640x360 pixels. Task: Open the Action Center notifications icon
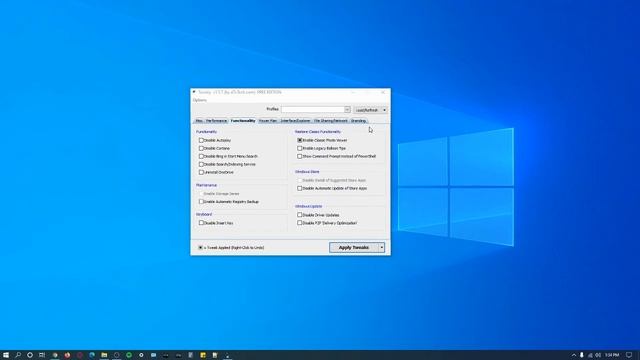(x=629, y=355)
